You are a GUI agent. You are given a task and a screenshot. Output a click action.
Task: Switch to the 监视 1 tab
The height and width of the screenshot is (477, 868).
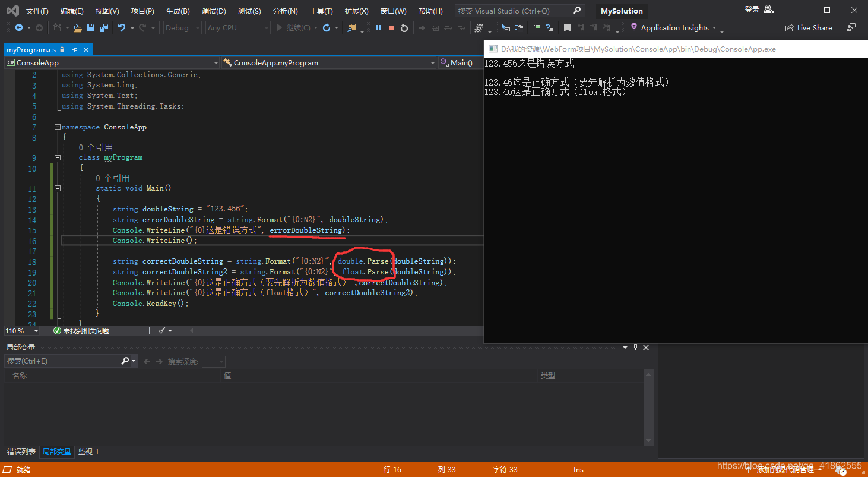point(88,452)
